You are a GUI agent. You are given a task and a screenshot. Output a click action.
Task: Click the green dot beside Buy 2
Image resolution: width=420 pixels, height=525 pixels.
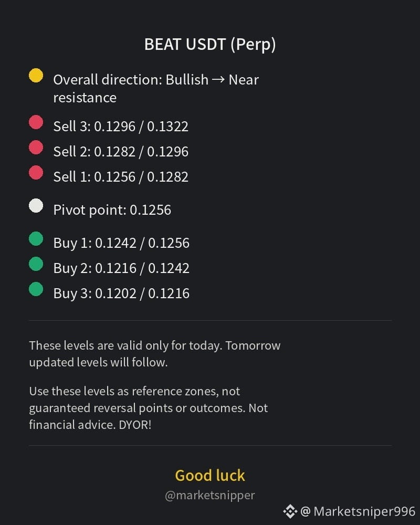[36, 264]
